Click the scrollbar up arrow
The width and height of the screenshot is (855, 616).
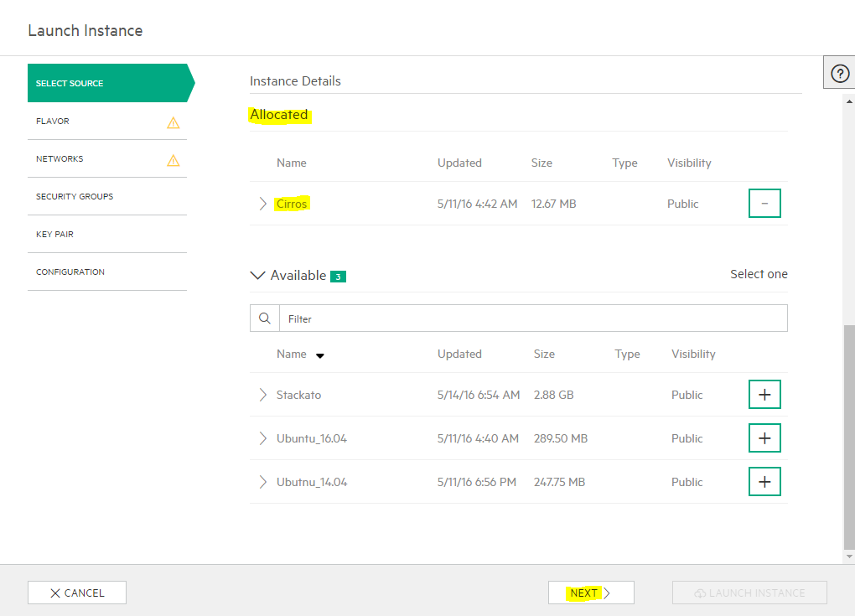[x=849, y=101]
